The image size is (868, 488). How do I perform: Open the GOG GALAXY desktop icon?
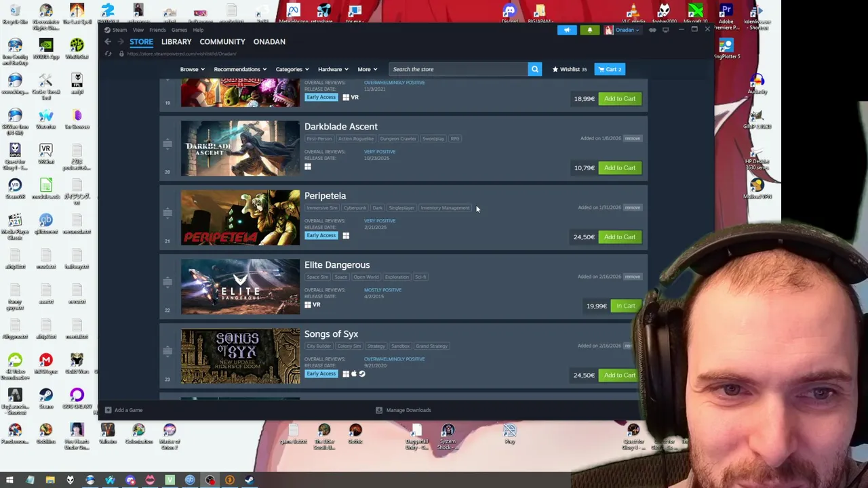click(77, 399)
